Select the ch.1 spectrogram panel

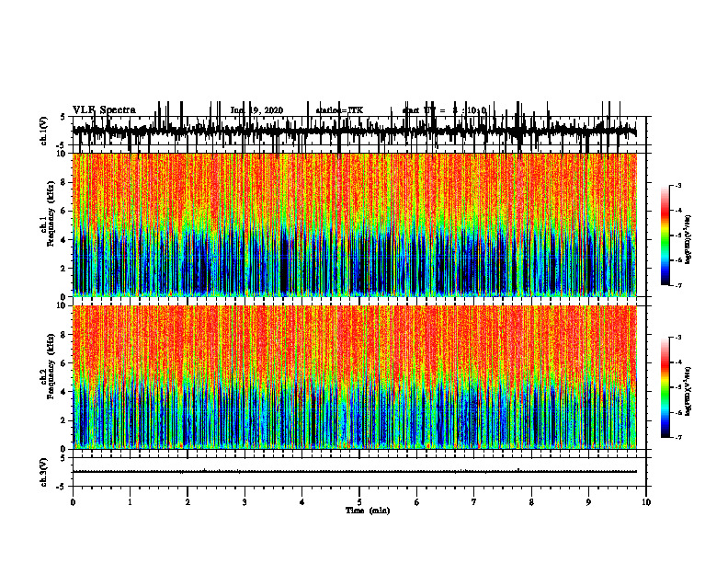pyautogui.click(x=355, y=224)
